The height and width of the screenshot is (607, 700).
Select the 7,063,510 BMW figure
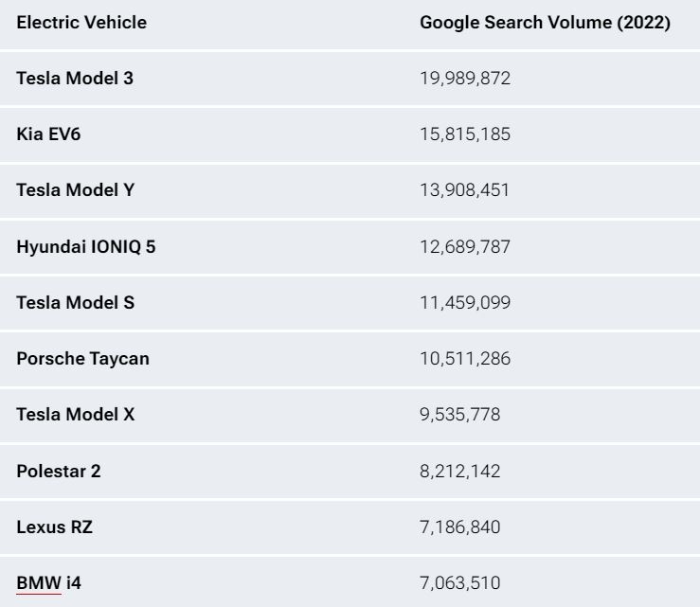click(x=460, y=583)
